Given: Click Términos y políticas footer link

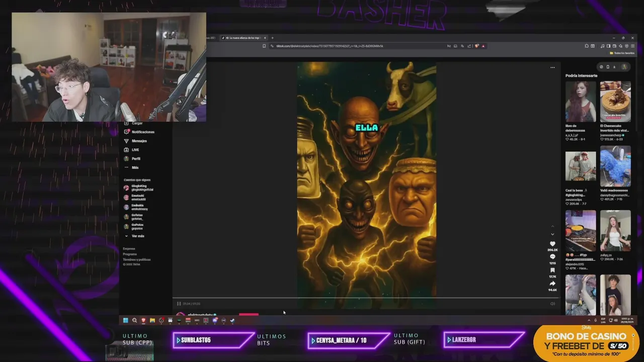Looking at the screenshot, I should pos(137,259).
